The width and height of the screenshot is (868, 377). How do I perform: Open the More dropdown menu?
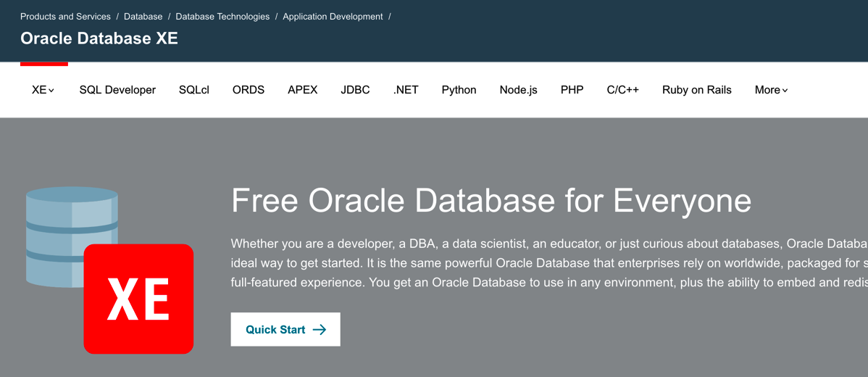click(x=771, y=90)
